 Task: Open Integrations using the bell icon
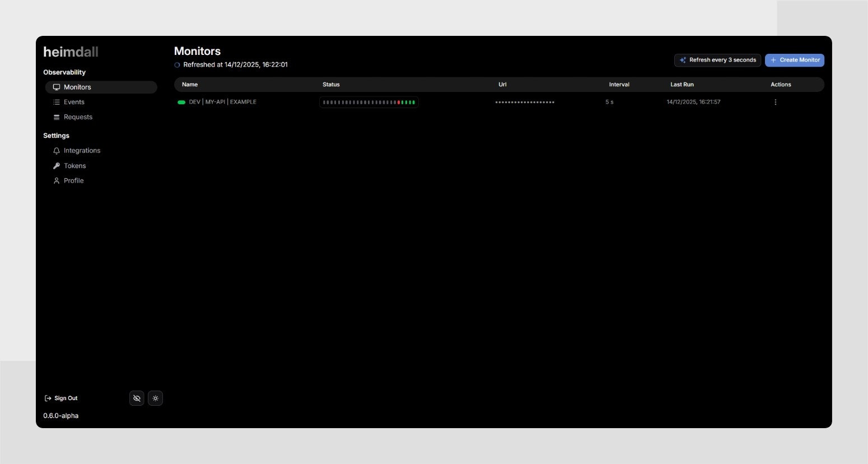click(56, 150)
